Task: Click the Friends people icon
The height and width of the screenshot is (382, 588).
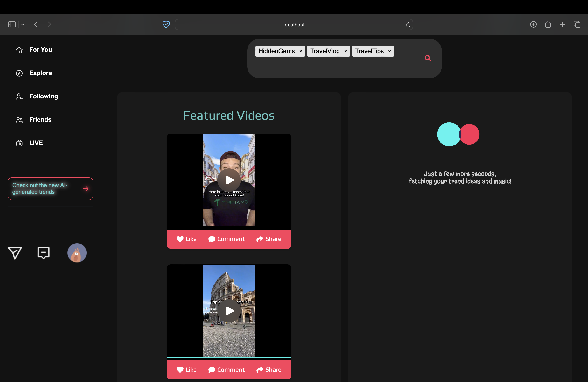Action: (x=19, y=120)
